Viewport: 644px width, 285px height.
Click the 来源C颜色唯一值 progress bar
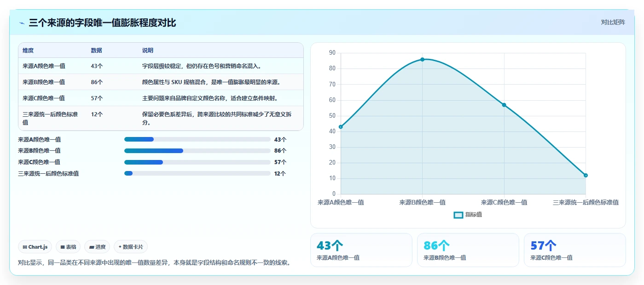197,162
